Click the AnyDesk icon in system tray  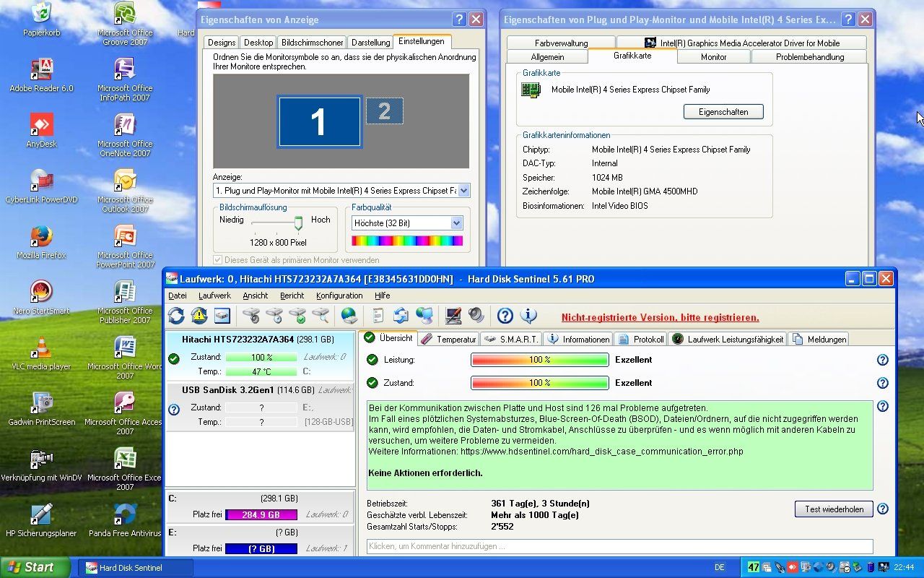click(x=792, y=567)
